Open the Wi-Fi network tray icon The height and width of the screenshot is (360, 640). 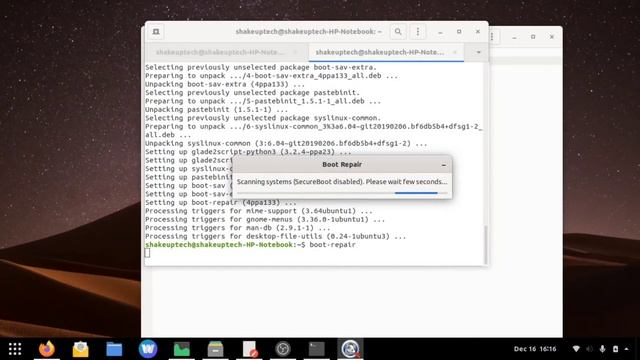click(x=576, y=349)
